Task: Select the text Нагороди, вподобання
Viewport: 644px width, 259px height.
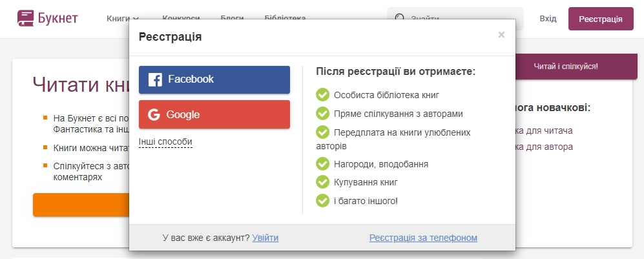Action: coord(381,164)
